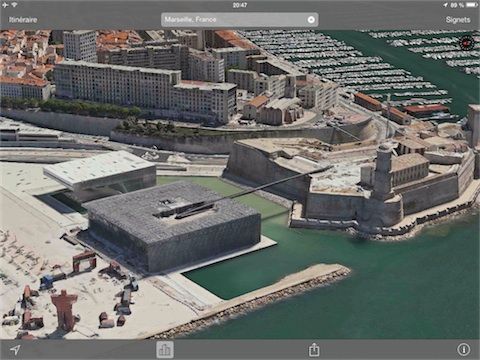Image resolution: width=480 pixels, height=360 pixels.
Task: Tap the 20:47 clock in status bar
Action: pyautogui.click(x=240, y=5)
